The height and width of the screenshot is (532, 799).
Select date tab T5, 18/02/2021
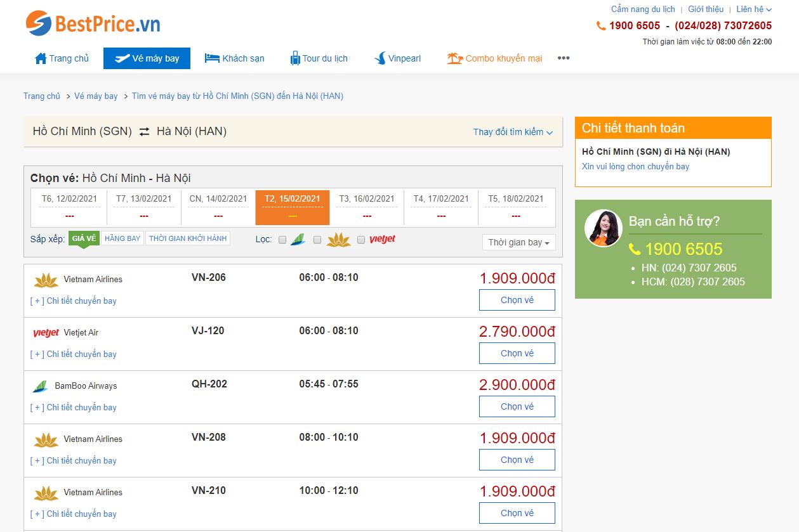click(516, 207)
